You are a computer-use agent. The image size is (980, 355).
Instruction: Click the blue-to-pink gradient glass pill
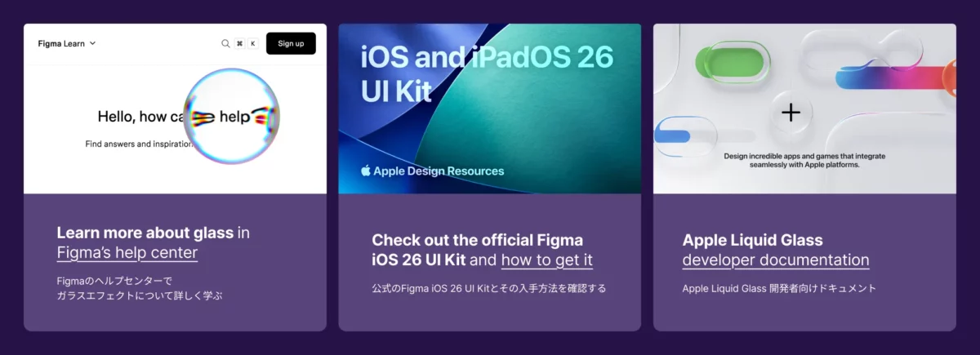[x=890, y=78]
